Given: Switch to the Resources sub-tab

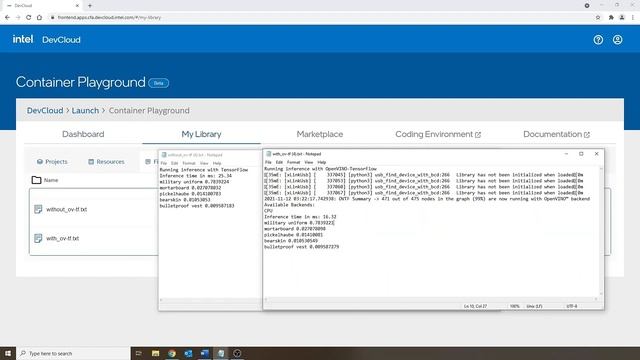Looking at the screenshot, I should [x=107, y=162].
